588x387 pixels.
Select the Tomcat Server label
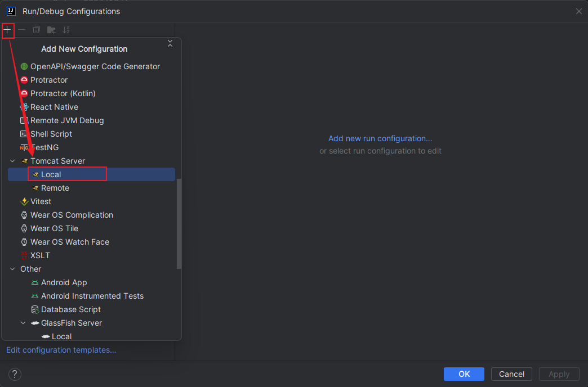point(58,161)
